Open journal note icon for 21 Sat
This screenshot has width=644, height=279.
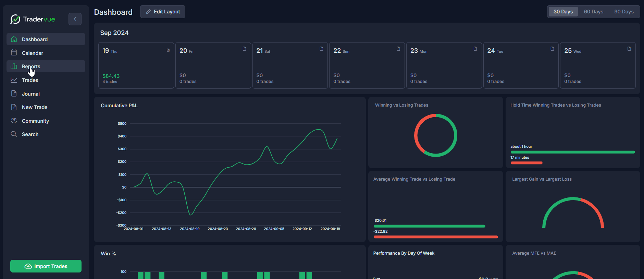(321, 49)
